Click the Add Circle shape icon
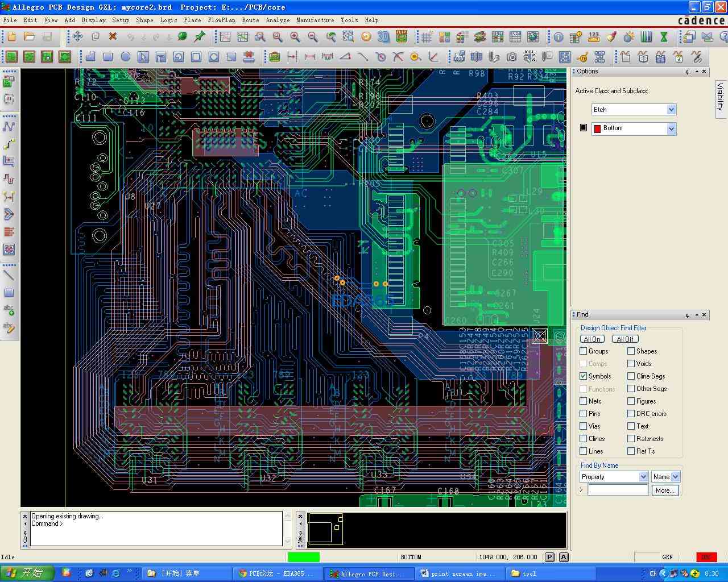 pyautogui.click(x=126, y=57)
